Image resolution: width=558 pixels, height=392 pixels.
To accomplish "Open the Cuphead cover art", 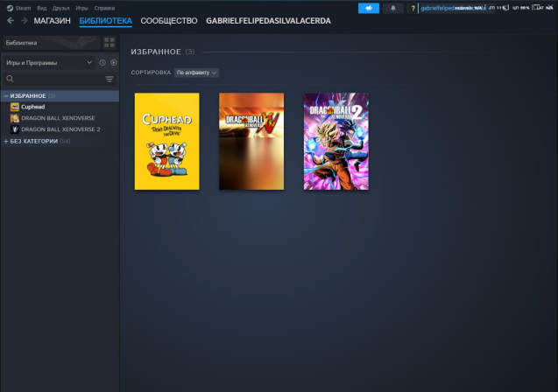I will tap(167, 142).
